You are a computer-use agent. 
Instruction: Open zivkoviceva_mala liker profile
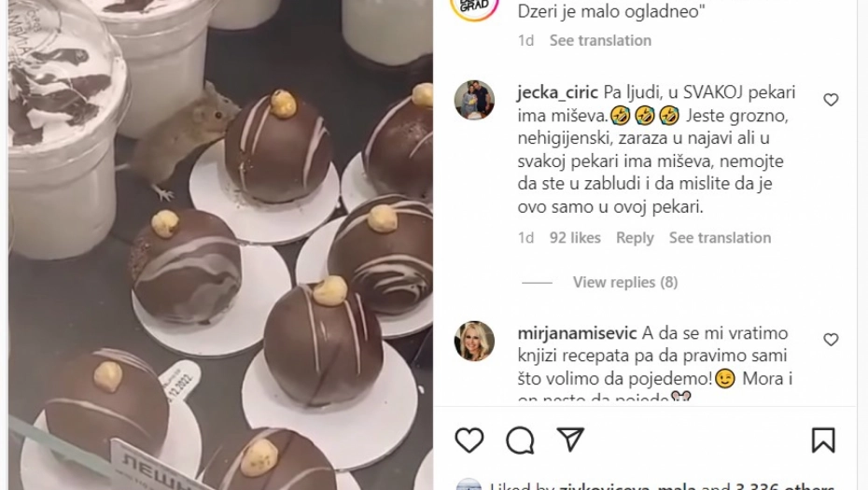[626, 486]
